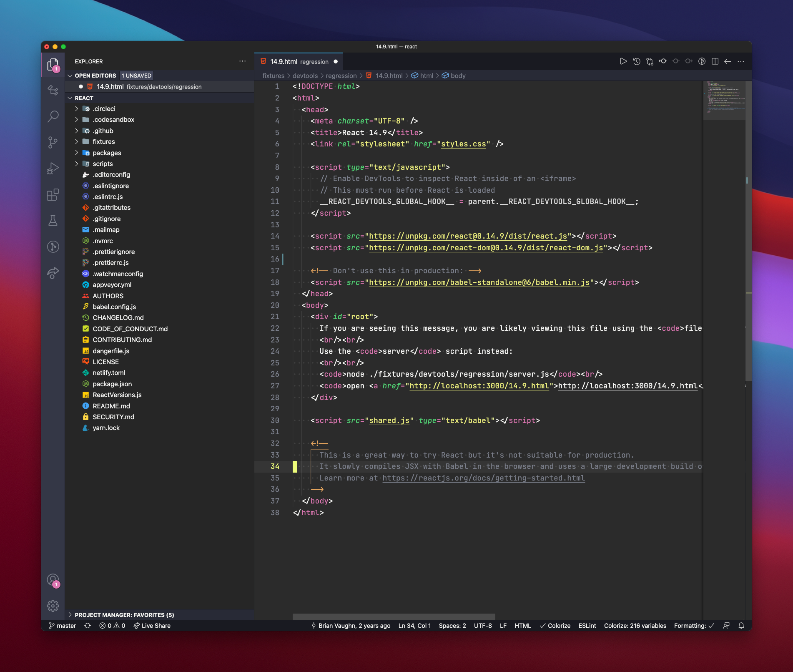Open README.md in the explorer
The width and height of the screenshot is (793, 672).
tap(160, 406)
